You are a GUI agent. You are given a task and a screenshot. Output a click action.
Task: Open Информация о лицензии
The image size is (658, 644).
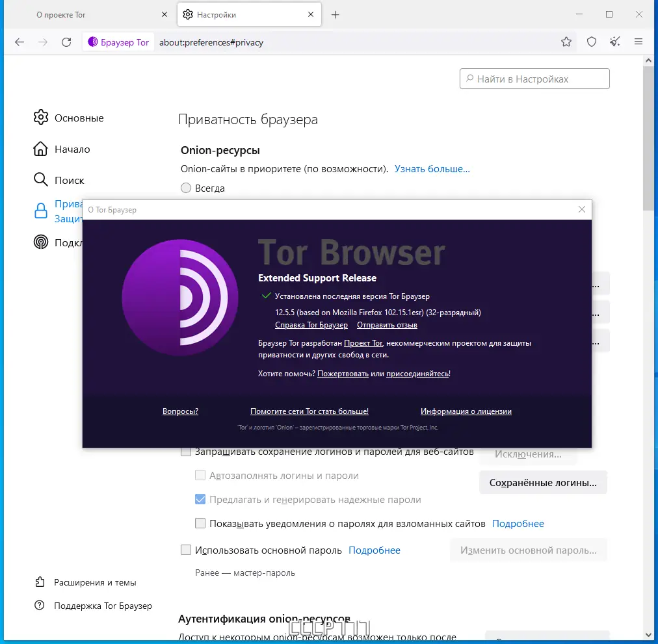tap(466, 411)
